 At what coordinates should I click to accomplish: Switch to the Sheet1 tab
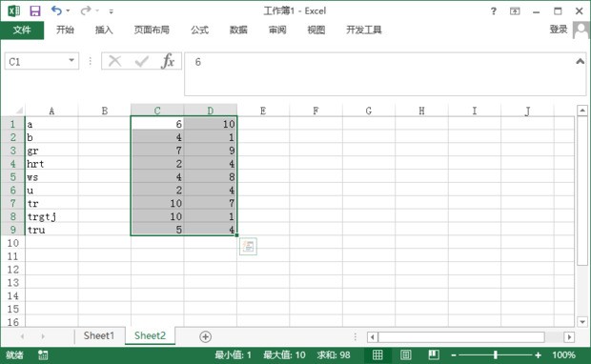(x=99, y=335)
